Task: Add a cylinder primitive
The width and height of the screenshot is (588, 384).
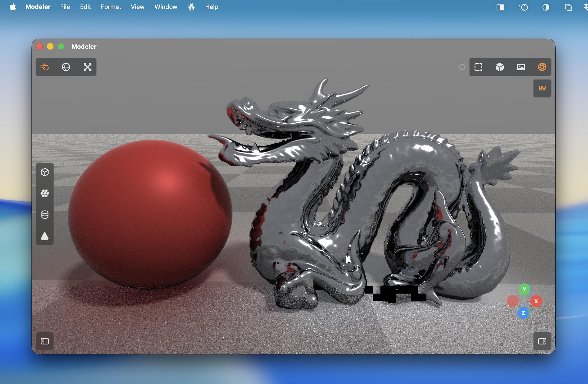Action: [x=45, y=214]
